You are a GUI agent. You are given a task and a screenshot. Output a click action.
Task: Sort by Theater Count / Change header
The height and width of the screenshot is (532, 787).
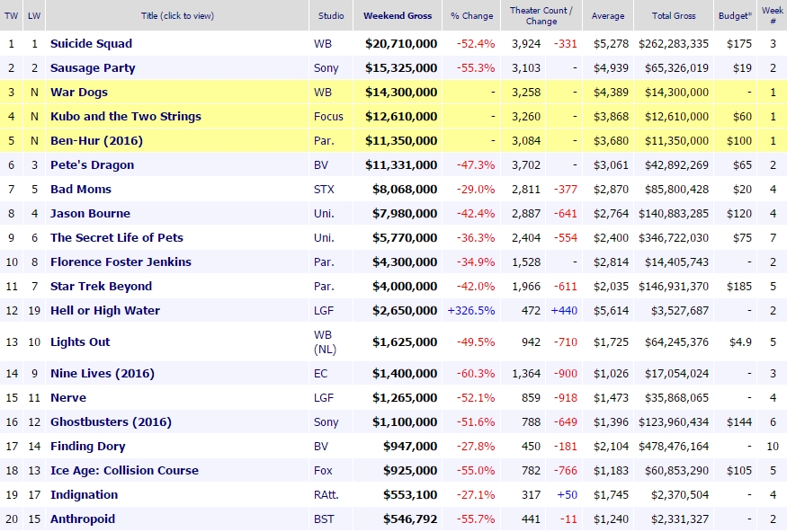coord(541,15)
